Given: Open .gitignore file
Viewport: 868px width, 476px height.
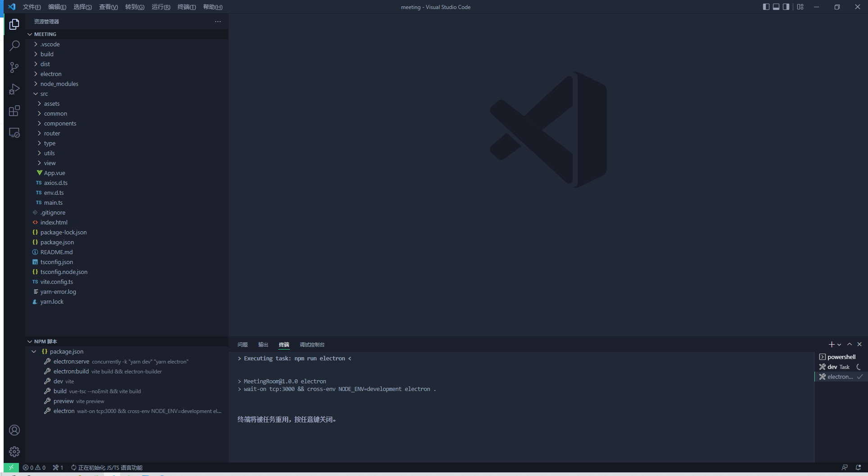Looking at the screenshot, I should pyautogui.click(x=127, y=212).
